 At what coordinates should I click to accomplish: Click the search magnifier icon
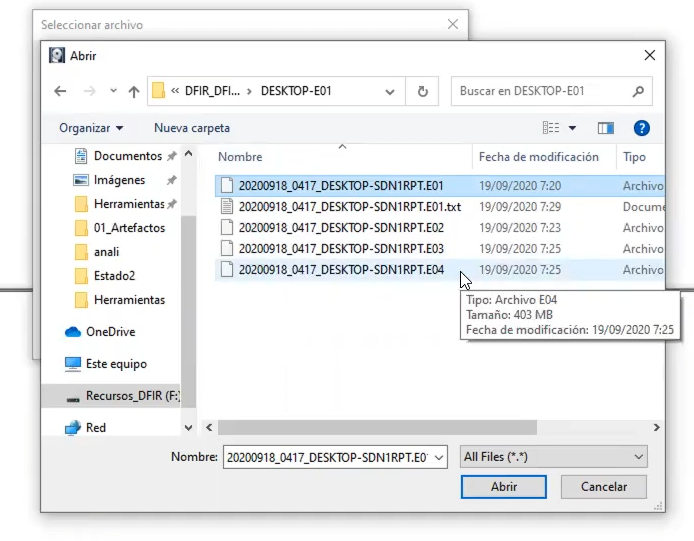[x=638, y=91]
